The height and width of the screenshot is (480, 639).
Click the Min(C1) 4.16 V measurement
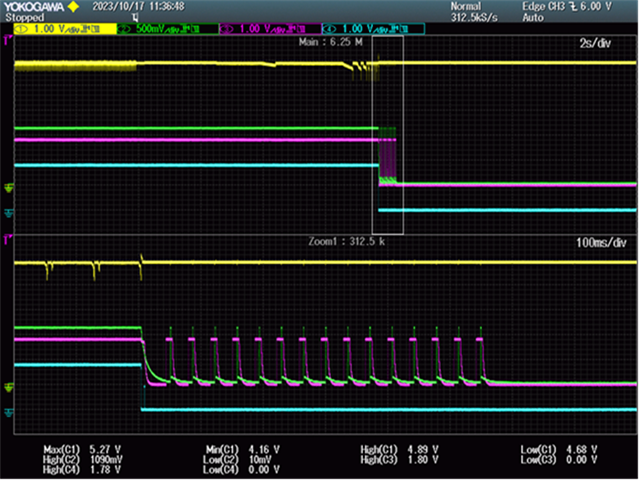coord(242,449)
